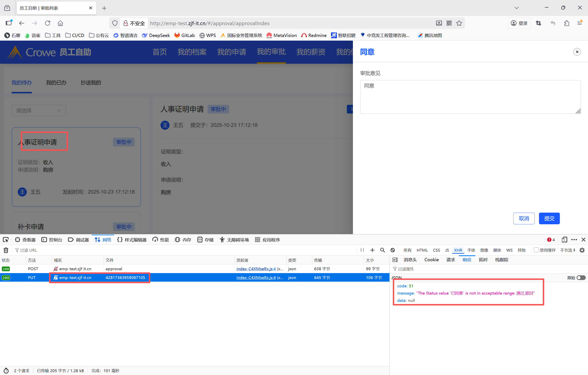Open the tab list chevron in the title bar

[x=517, y=8]
